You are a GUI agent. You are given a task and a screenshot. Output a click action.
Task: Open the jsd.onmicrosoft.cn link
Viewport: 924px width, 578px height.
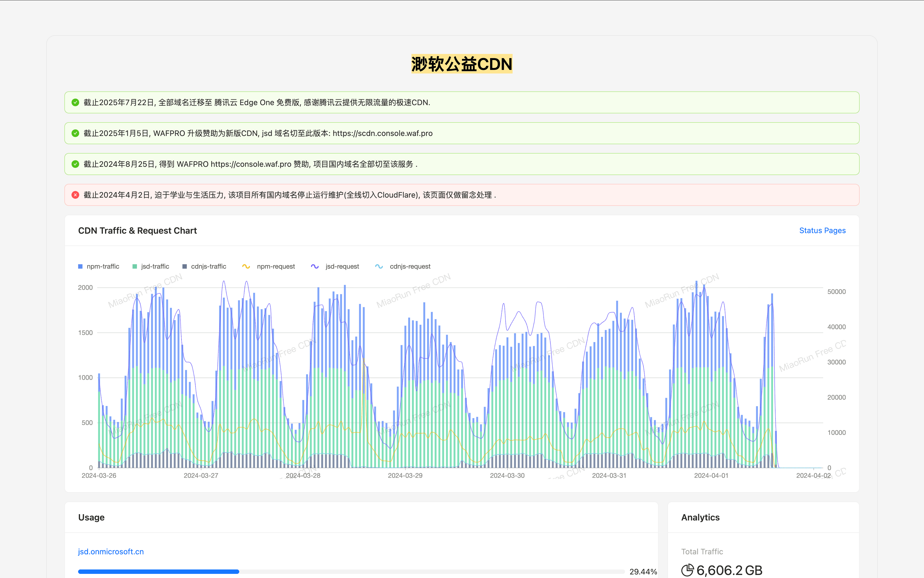[111, 552]
